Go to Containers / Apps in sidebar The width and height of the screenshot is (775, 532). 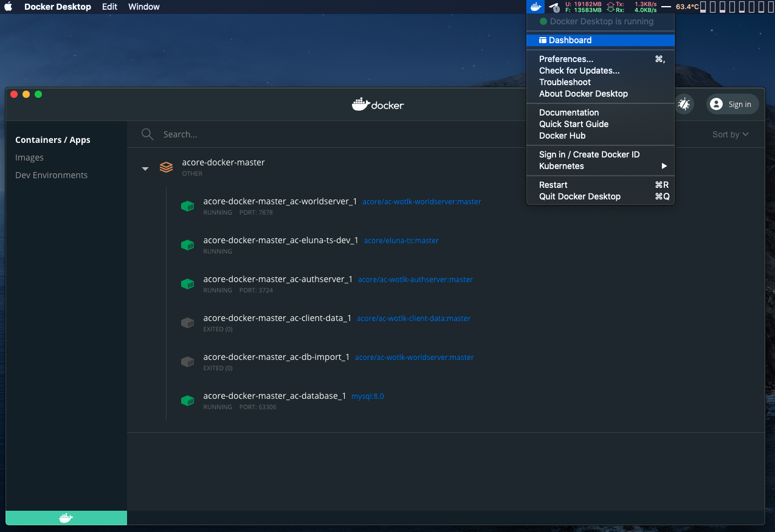coord(53,140)
